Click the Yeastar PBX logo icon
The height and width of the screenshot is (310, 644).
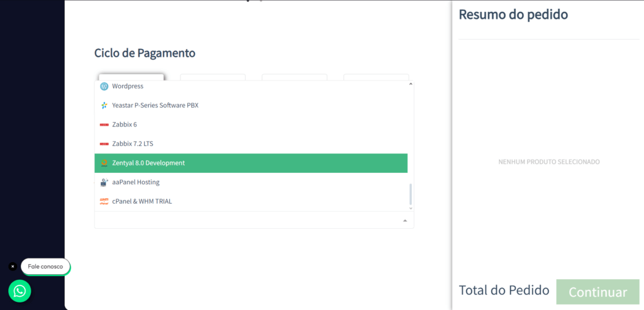coord(104,106)
